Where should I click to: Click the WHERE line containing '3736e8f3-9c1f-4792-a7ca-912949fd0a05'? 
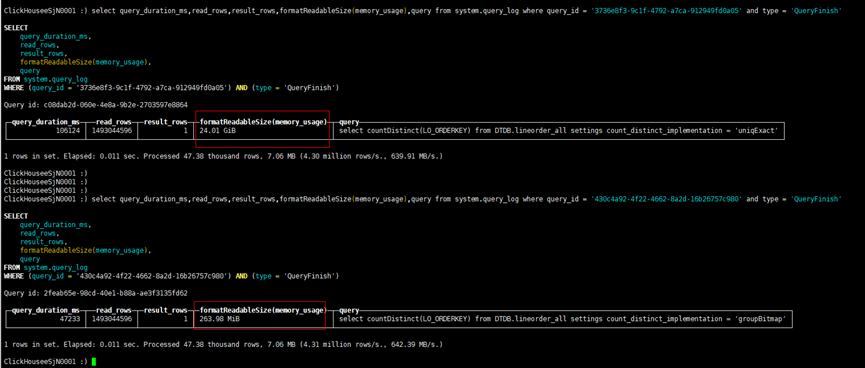pos(171,87)
